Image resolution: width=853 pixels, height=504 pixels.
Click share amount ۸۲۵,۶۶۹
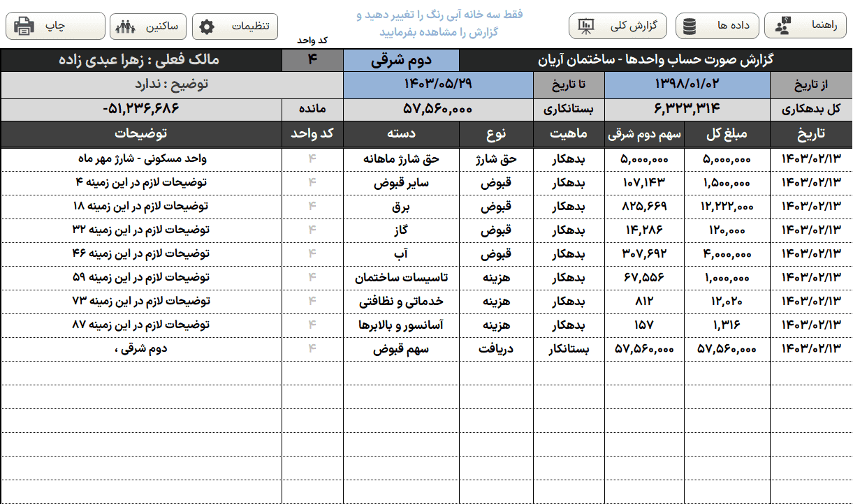(x=644, y=207)
